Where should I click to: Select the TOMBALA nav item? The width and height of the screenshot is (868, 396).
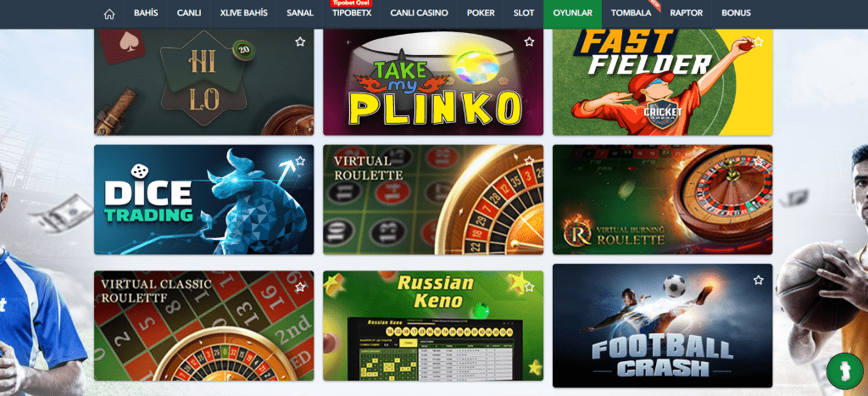[x=631, y=14]
